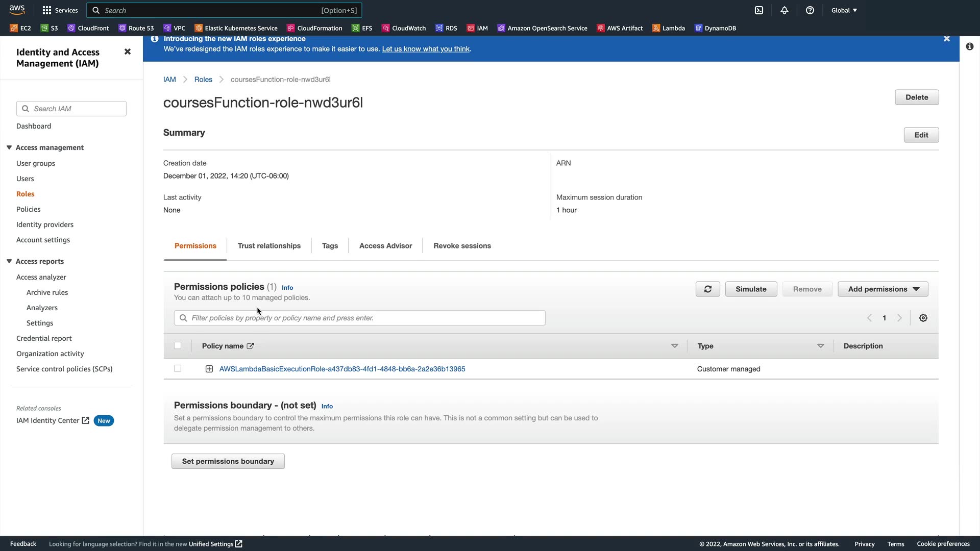This screenshot has width=980, height=551.
Task: Select the AWSLambdaBasicExecutionRole policy checkbox
Action: click(178, 369)
